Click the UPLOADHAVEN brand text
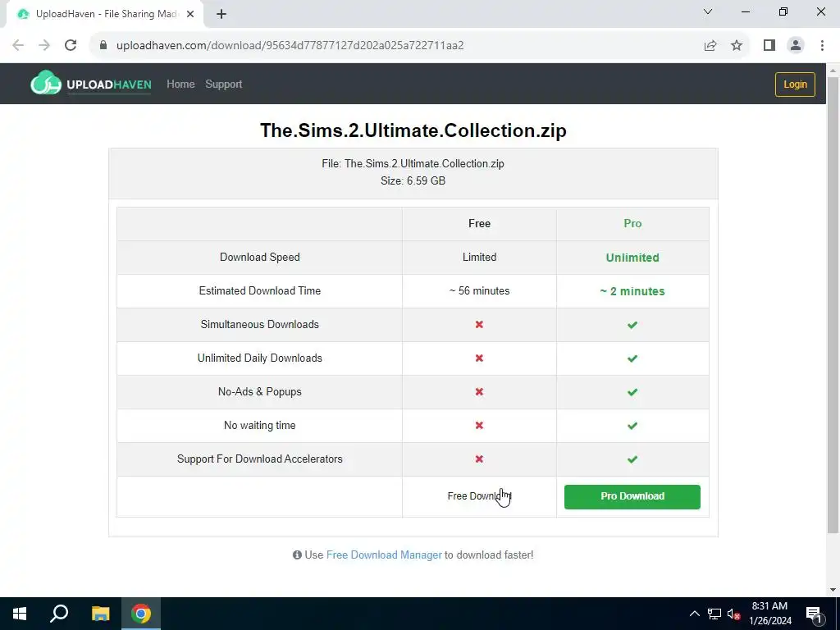Screen dimensions: 840x630 pyautogui.click(x=109, y=84)
